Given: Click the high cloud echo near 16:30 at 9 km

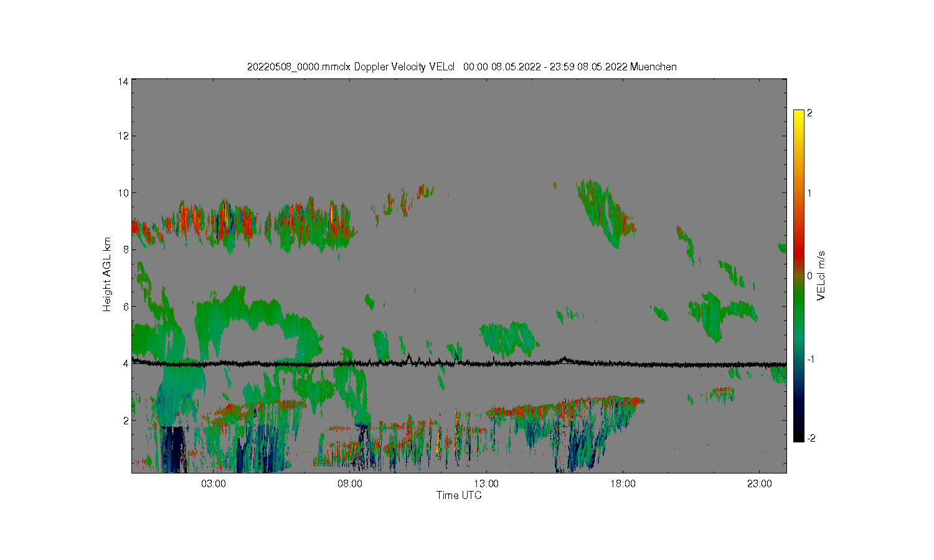Looking at the screenshot, I should point(605,215).
